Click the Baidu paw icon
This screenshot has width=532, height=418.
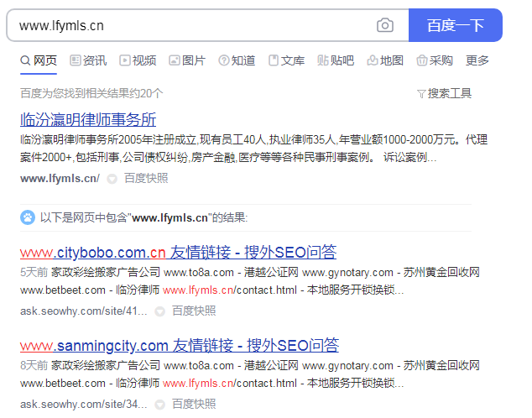click(x=28, y=217)
